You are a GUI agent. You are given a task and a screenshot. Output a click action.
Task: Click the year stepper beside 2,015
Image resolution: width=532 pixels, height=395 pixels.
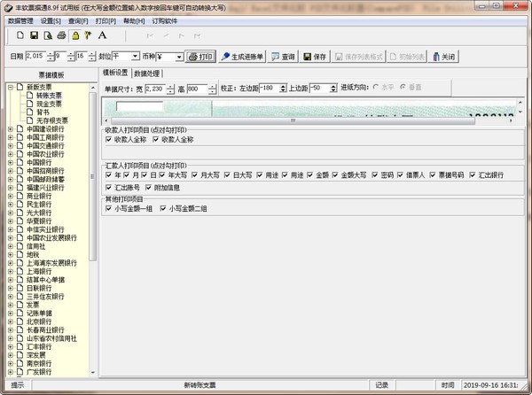coord(51,57)
